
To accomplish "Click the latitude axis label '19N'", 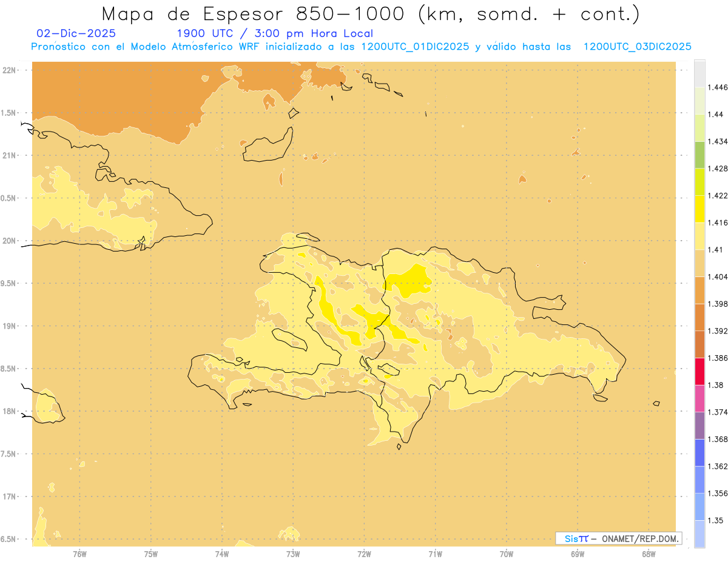I will pos(9,326).
